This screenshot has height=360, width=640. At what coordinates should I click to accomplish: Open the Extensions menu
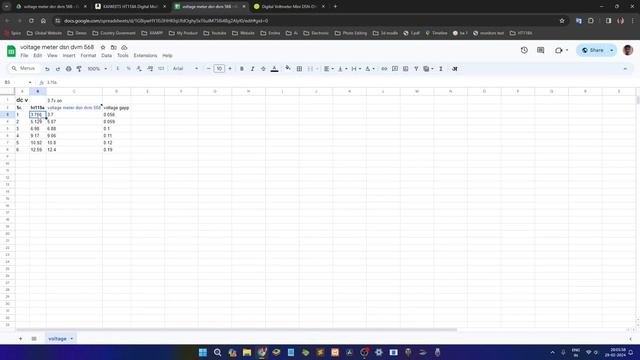(145, 56)
